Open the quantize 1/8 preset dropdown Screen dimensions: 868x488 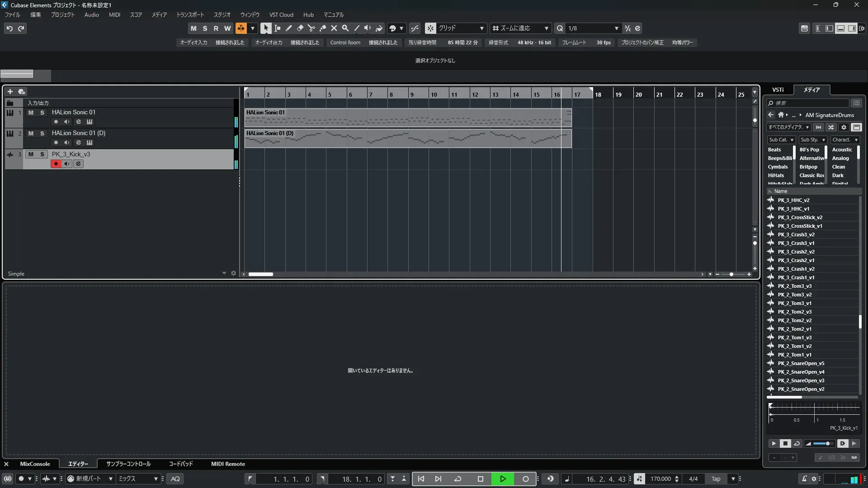point(616,28)
